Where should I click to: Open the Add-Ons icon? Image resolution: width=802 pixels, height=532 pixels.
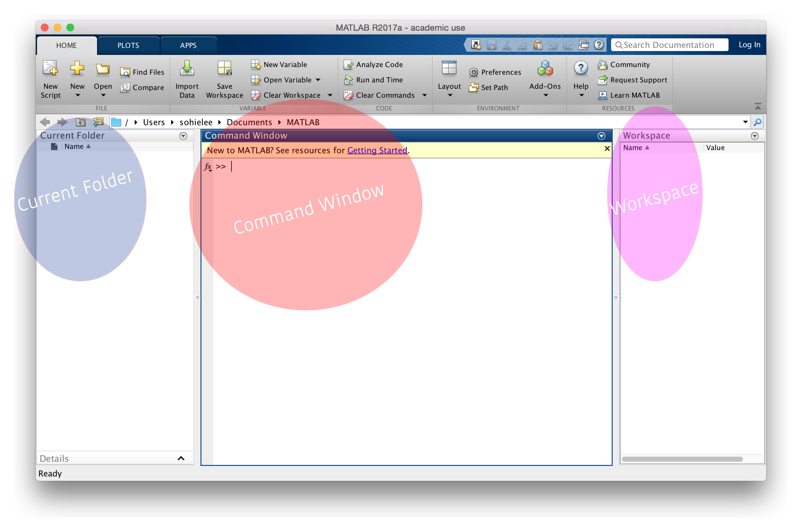(545, 68)
